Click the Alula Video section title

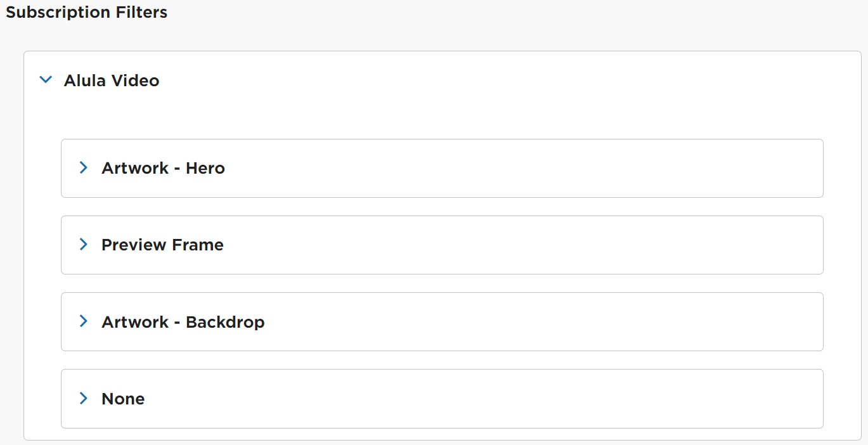112,81
